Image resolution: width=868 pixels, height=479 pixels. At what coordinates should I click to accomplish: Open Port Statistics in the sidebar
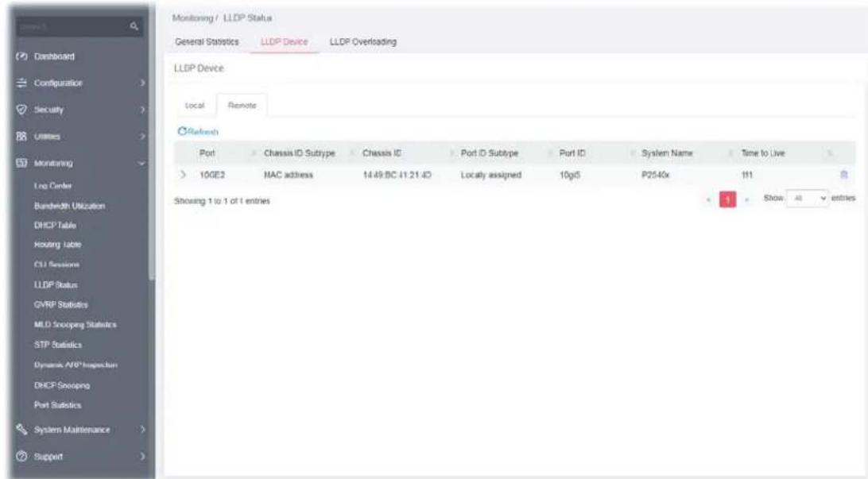pos(57,405)
